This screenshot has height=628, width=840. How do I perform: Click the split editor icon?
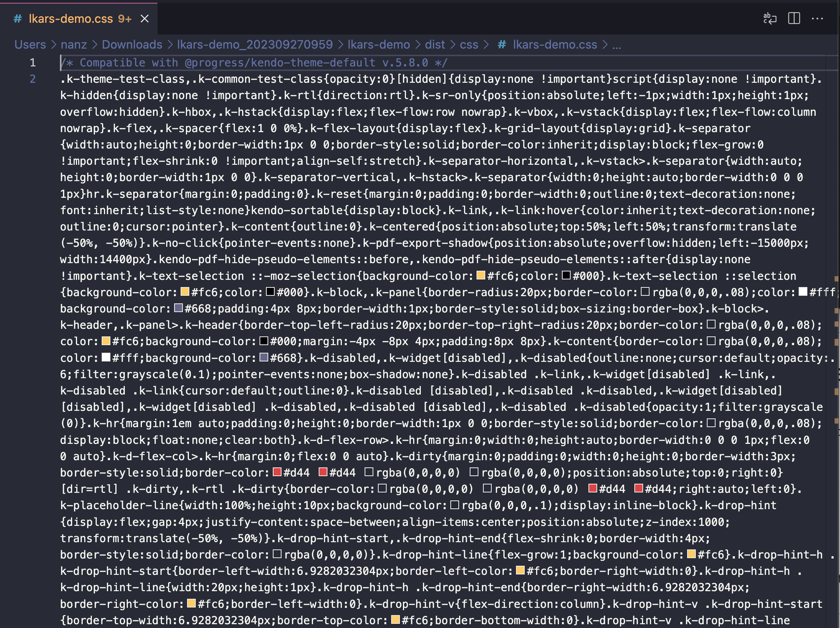[x=794, y=18]
